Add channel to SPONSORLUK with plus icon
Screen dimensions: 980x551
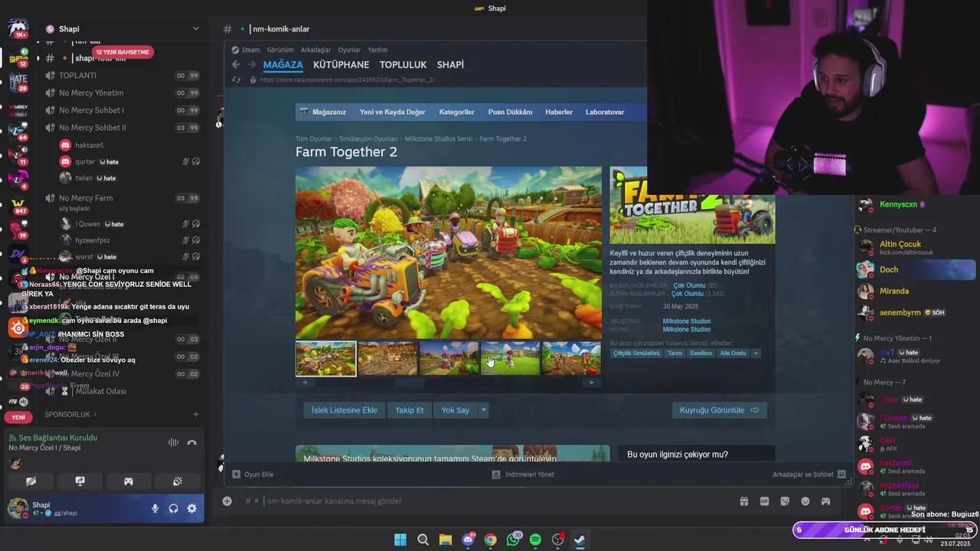pos(195,414)
